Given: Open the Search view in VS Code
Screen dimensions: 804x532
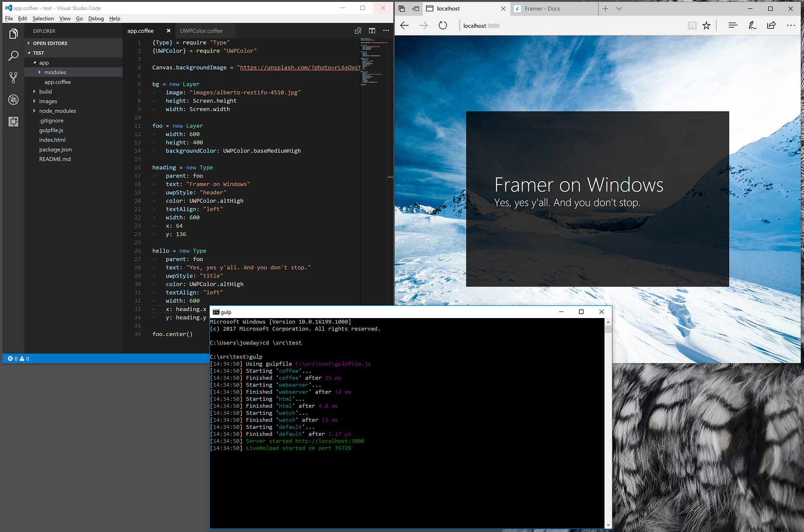Looking at the screenshot, I should pyautogui.click(x=14, y=56).
